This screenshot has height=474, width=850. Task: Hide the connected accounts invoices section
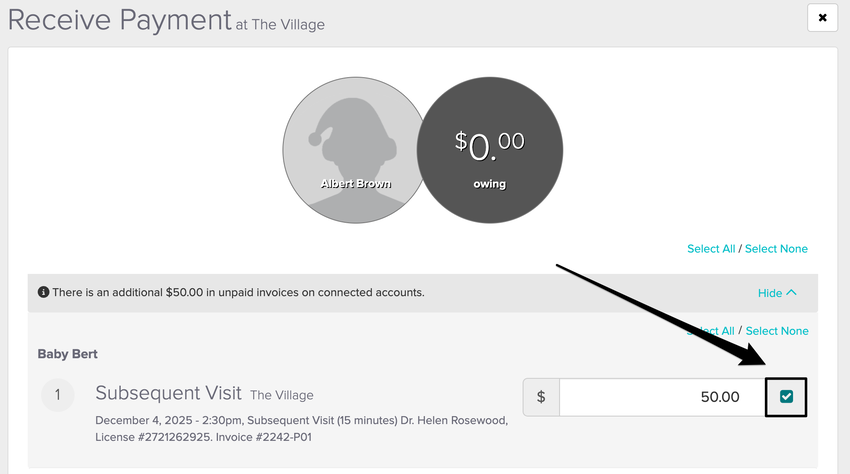pos(770,293)
